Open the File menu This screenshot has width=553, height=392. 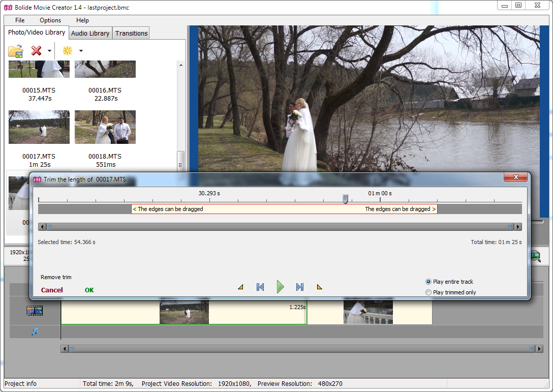point(20,20)
